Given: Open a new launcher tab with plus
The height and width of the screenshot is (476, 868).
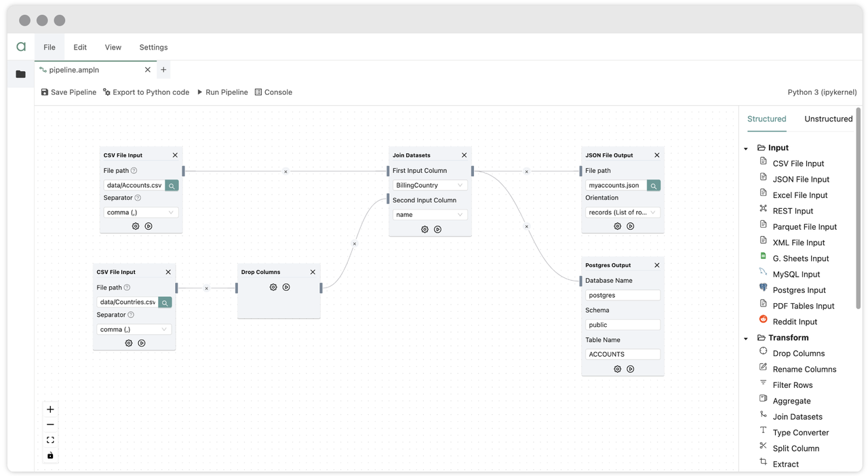Looking at the screenshot, I should 163,70.
